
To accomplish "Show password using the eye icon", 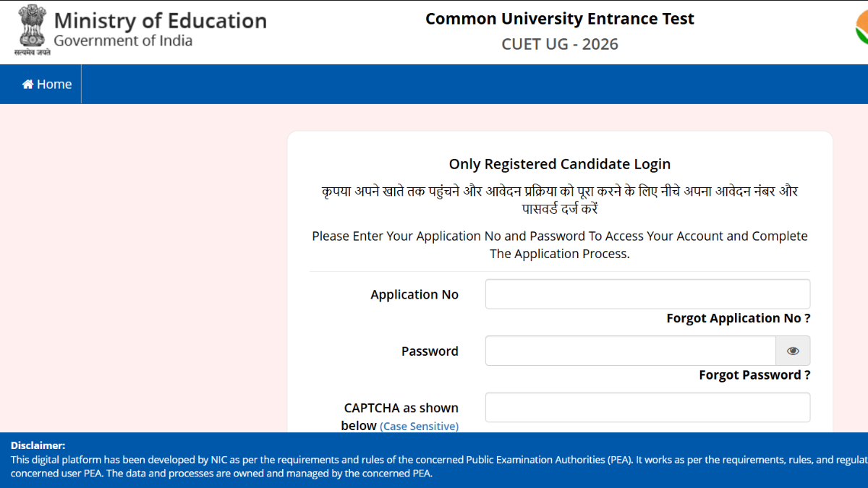I will point(793,351).
